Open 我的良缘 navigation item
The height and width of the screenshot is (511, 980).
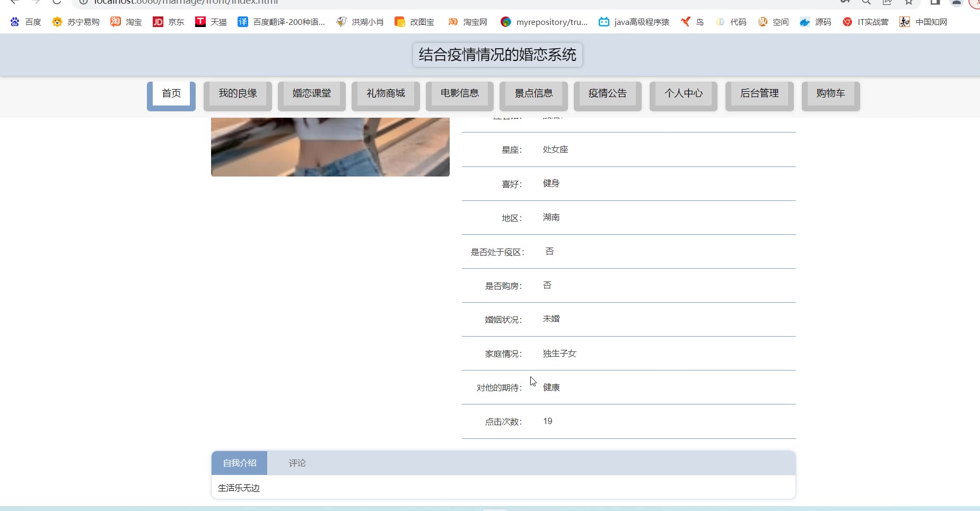tap(238, 94)
